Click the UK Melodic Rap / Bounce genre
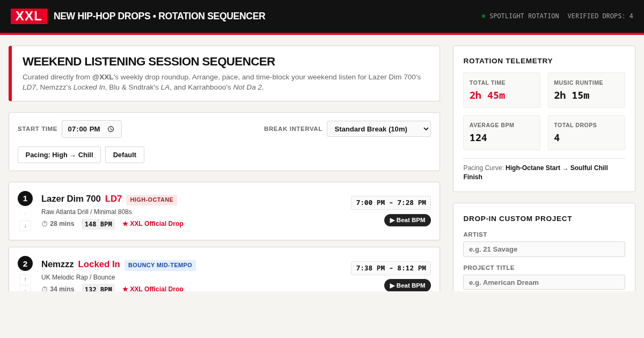This screenshot has height=338, width=644. [78, 277]
